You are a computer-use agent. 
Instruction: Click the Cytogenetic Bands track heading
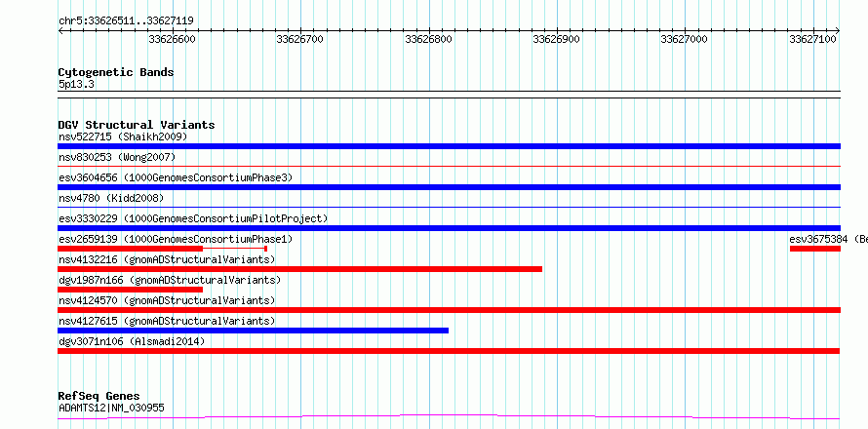tap(116, 72)
